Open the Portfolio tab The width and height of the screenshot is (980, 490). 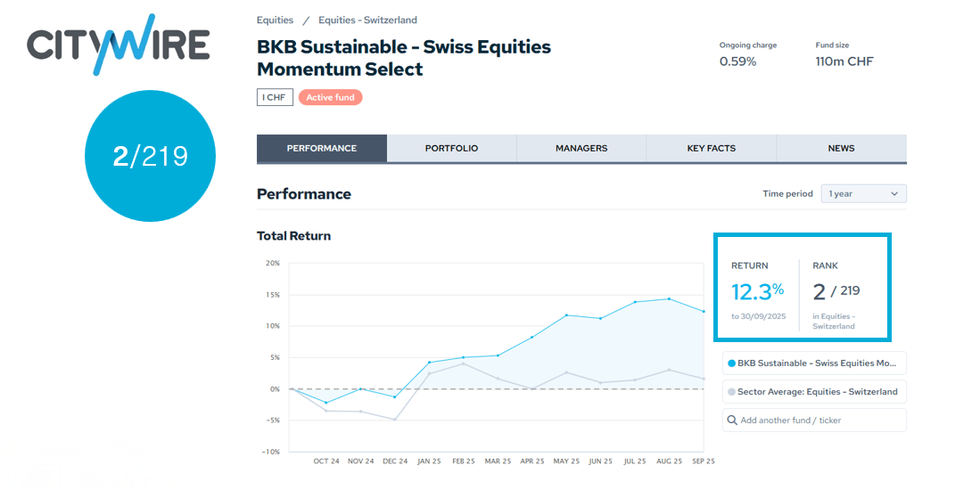coord(451,148)
